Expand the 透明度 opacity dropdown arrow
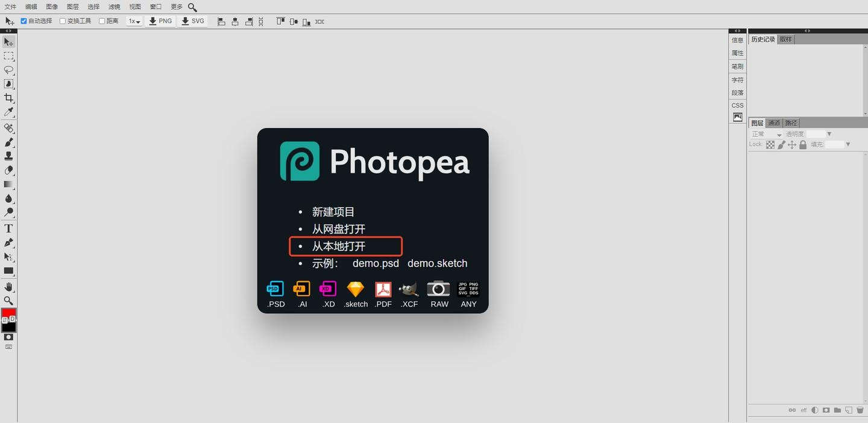The height and width of the screenshot is (423, 868). [x=829, y=134]
